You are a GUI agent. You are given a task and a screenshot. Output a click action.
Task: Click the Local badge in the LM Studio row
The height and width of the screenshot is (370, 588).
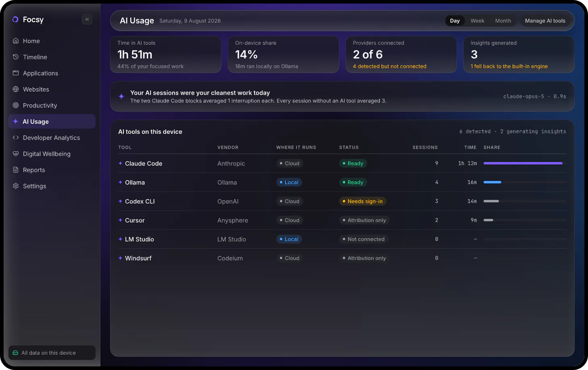(x=289, y=239)
